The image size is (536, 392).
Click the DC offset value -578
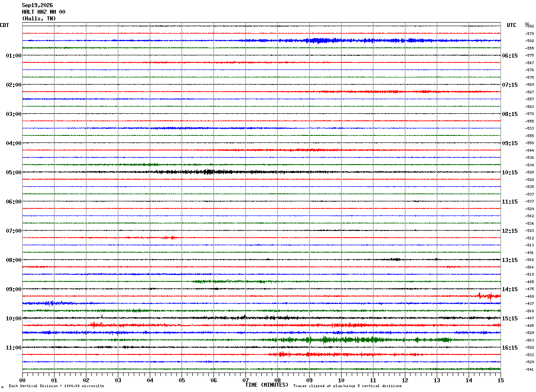click(x=529, y=34)
